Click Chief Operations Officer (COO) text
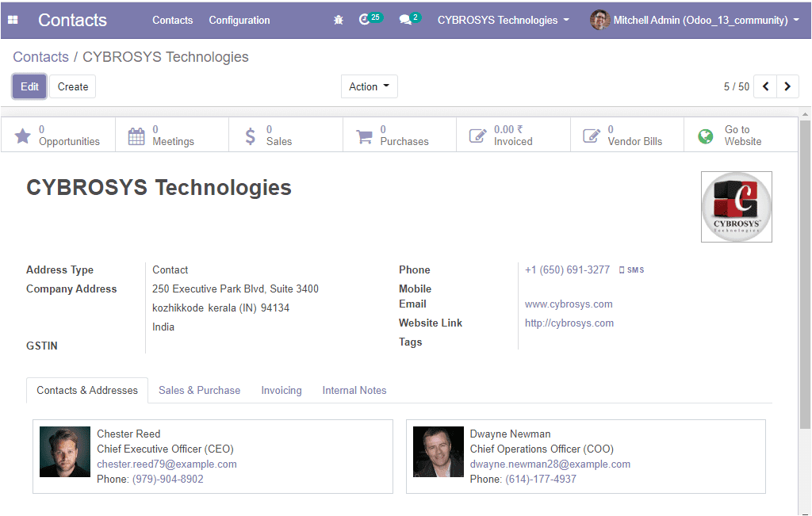812x516 pixels. coord(542,449)
